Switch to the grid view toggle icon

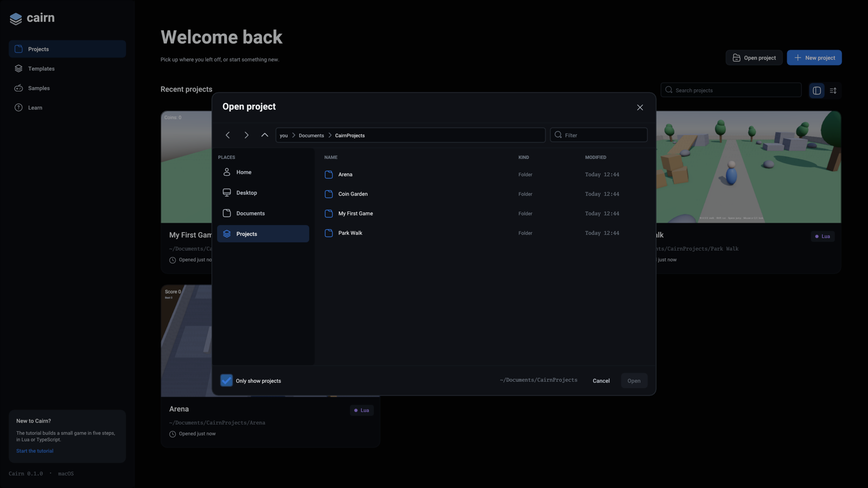[x=816, y=91]
